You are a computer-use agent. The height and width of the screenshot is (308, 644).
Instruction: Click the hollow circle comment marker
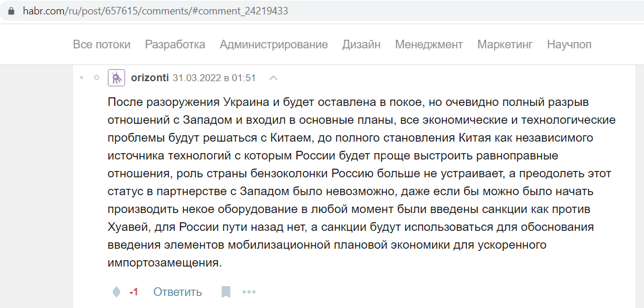(97, 78)
